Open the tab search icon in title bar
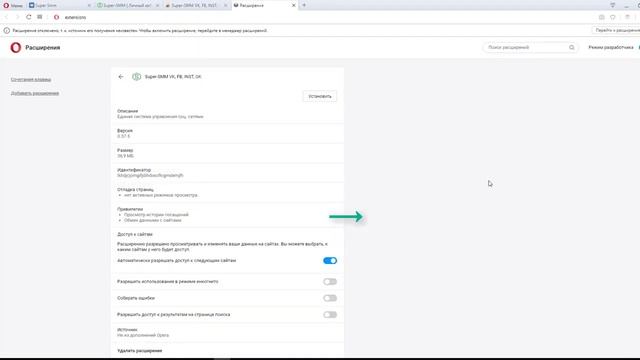640x360 pixels. [613, 5]
